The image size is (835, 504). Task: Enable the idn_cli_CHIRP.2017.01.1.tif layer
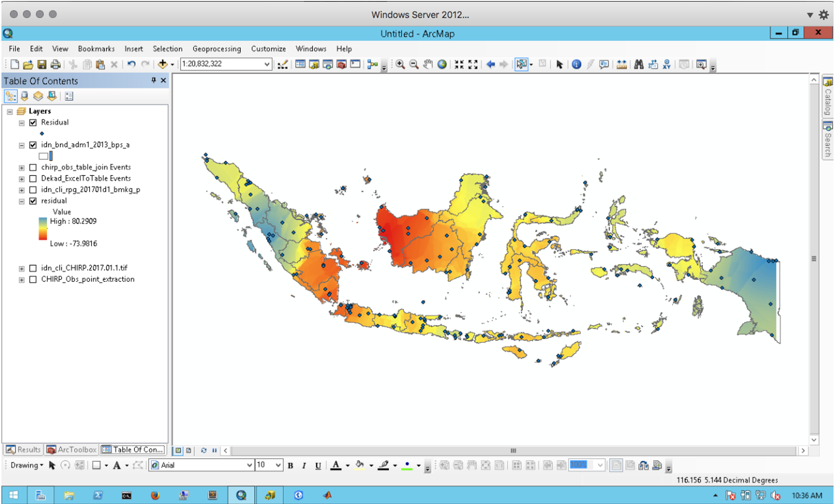coord(33,268)
